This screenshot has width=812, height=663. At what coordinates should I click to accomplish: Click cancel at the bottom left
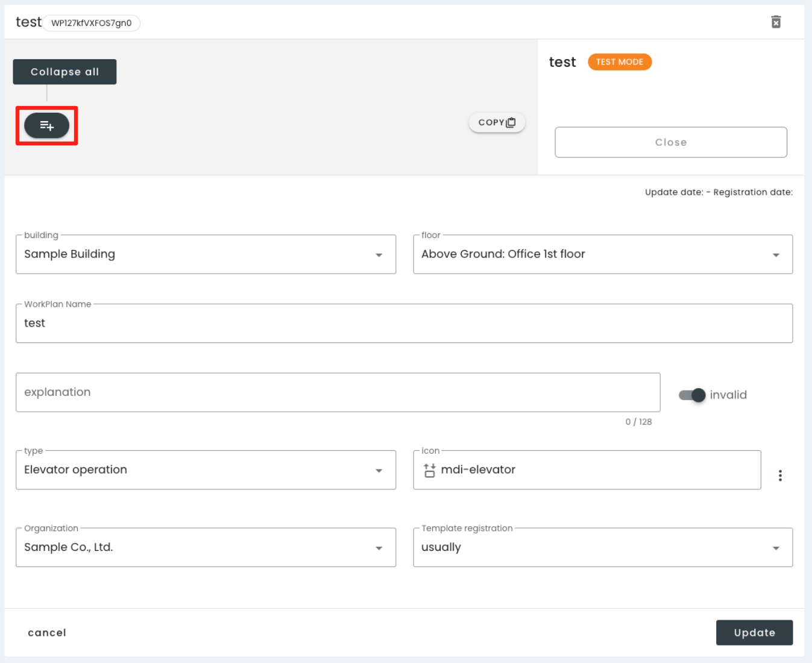click(x=47, y=632)
